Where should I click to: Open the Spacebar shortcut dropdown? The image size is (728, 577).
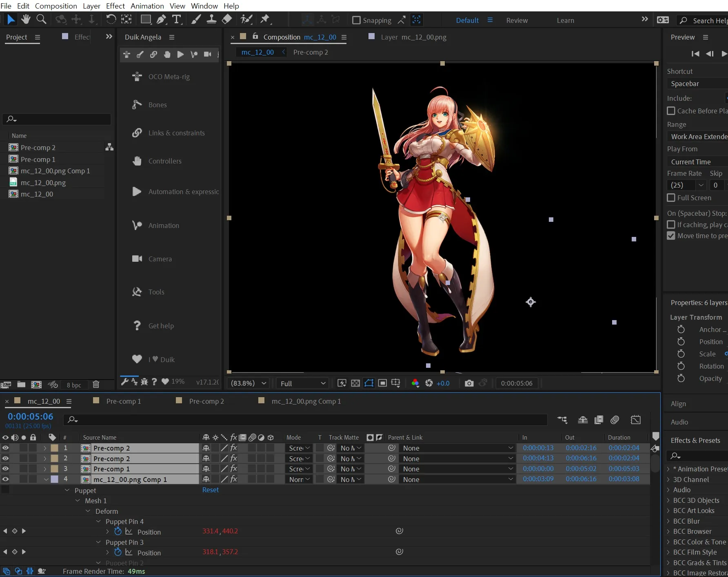tap(698, 84)
